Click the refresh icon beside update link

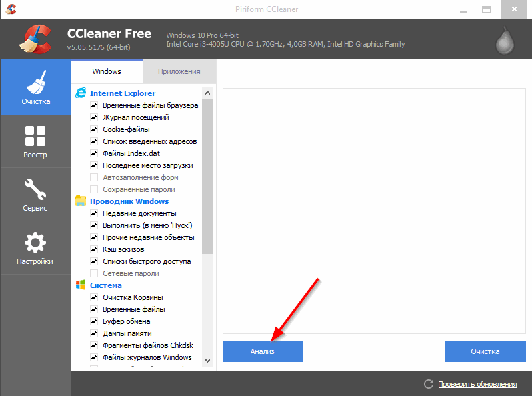pyautogui.click(x=429, y=384)
